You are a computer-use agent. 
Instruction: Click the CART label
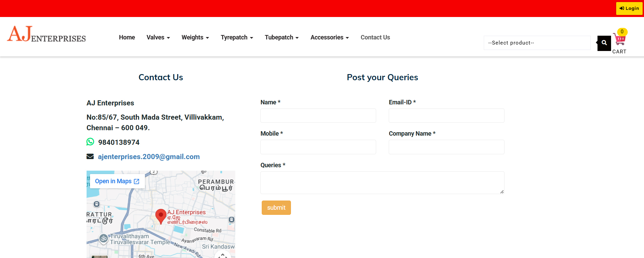619,52
